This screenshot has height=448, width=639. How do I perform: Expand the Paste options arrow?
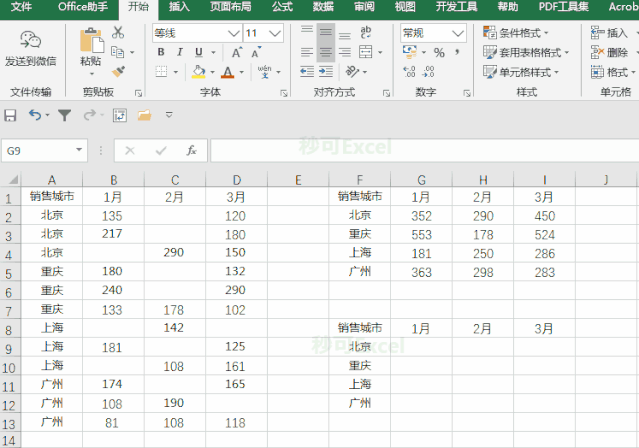pos(92,74)
